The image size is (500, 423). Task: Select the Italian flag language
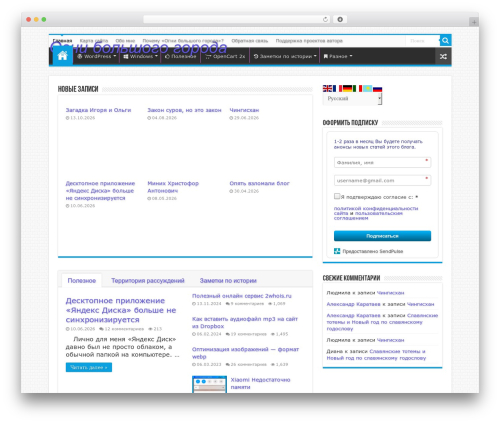point(357,88)
